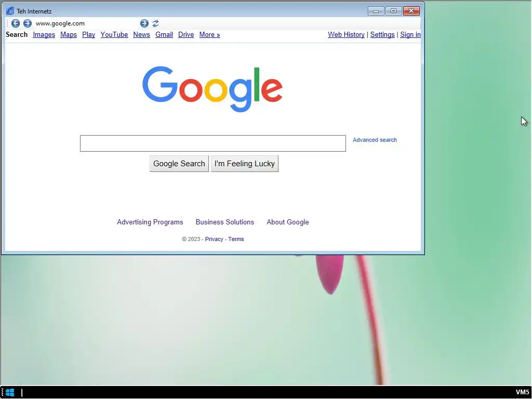The width and height of the screenshot is (532, 399).
Task: Click the I'm Feeling Lucky button
Action: click(x=245, y=164)
